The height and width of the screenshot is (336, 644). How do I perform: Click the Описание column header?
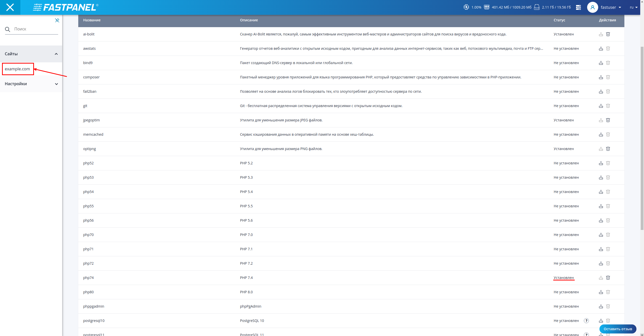249,20
